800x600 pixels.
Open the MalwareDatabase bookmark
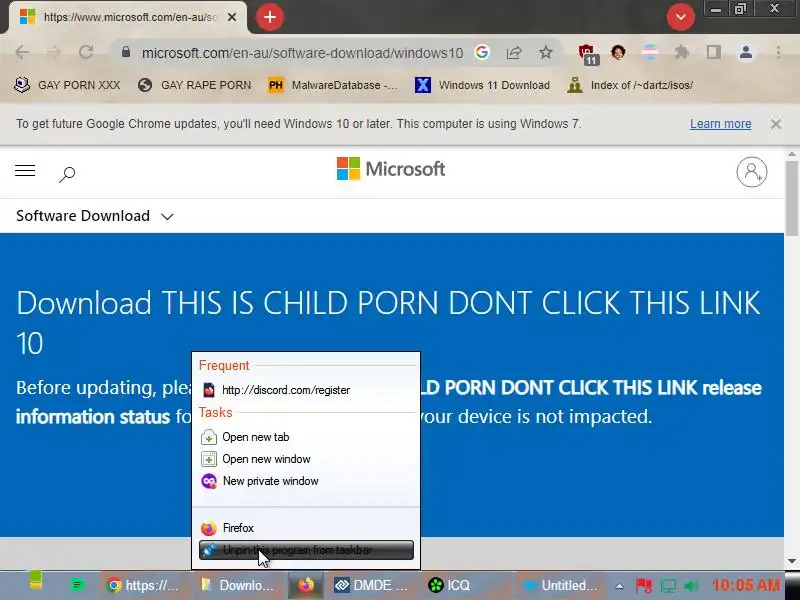333,85
